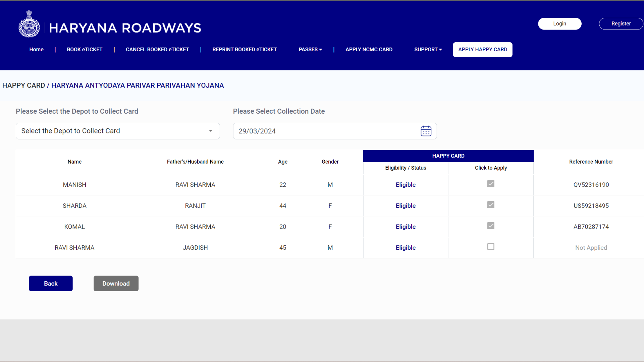The height and width of the screenshot is (362, 644).
Task: Click the HARYANA ROADWAYS title text
Action: point(125,28)
